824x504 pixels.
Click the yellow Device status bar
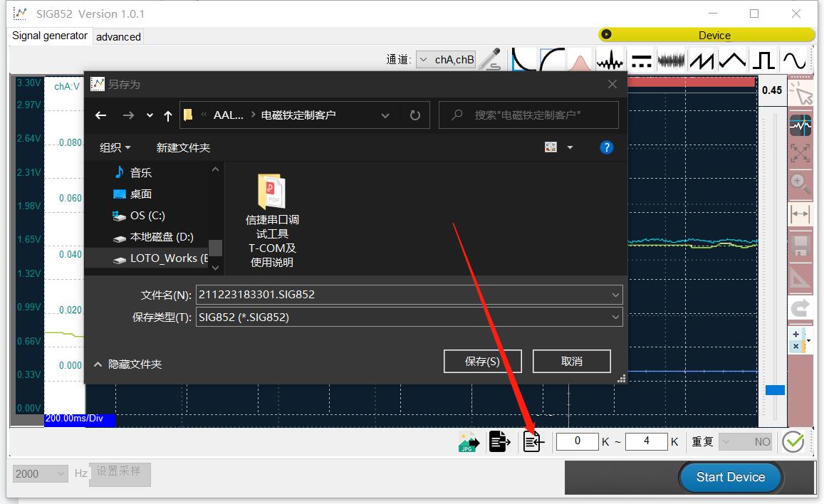coord(706,35)
